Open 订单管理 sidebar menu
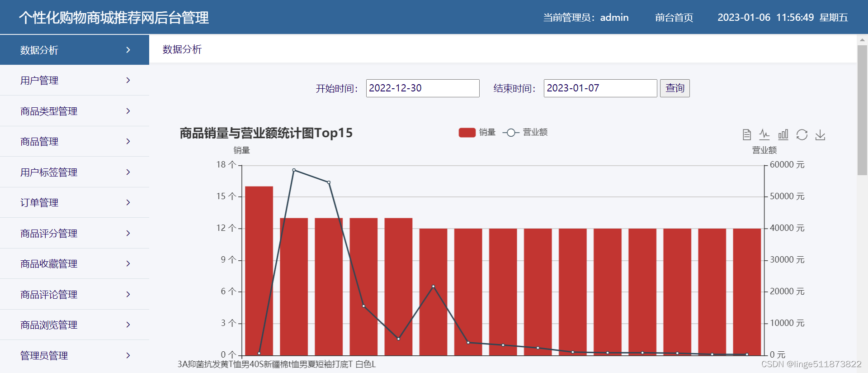This screenshot has height=373, width=868. click(75, 202)
